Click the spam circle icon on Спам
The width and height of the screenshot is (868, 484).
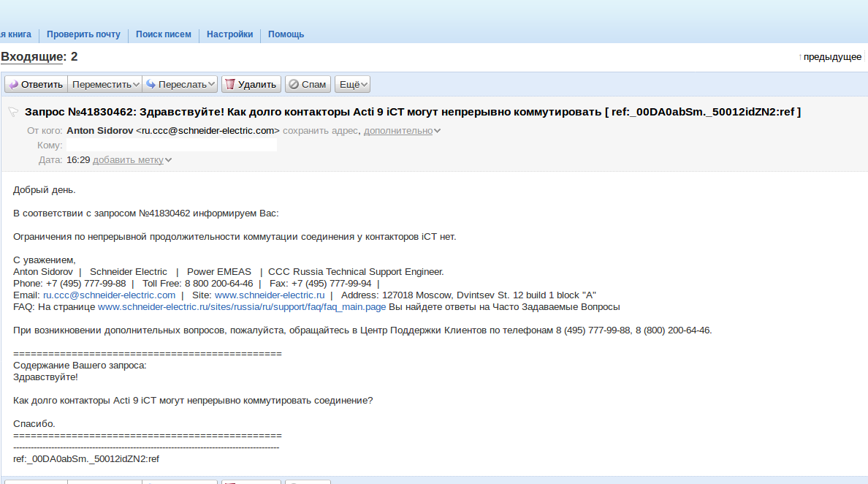294,84
